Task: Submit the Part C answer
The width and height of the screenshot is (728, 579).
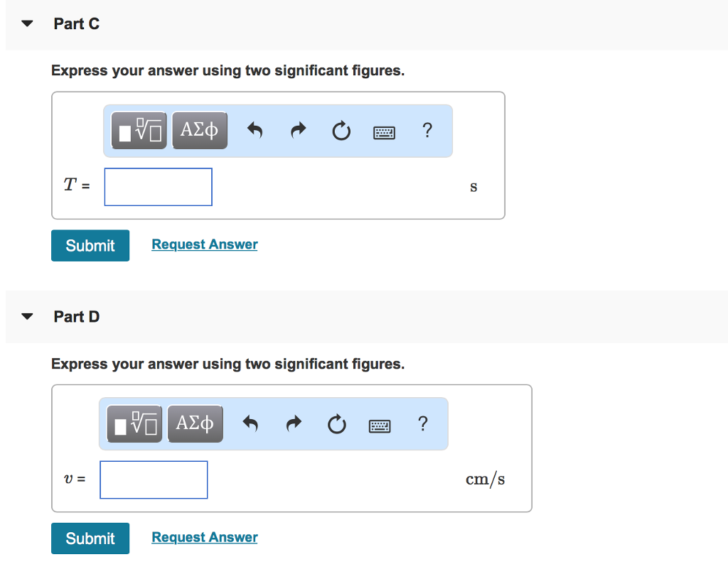Action: [x=90, y=245]
